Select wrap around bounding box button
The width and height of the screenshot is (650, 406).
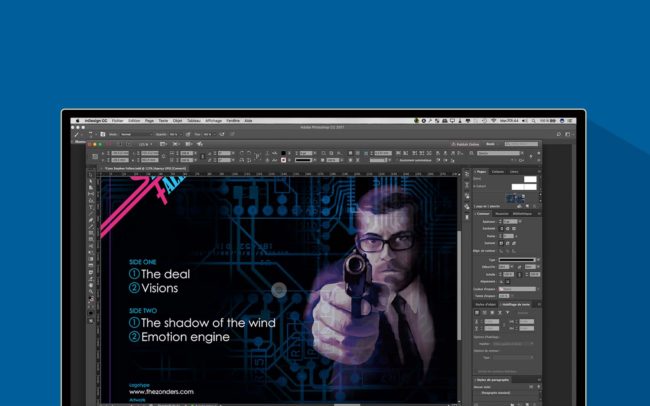(485, 312)
